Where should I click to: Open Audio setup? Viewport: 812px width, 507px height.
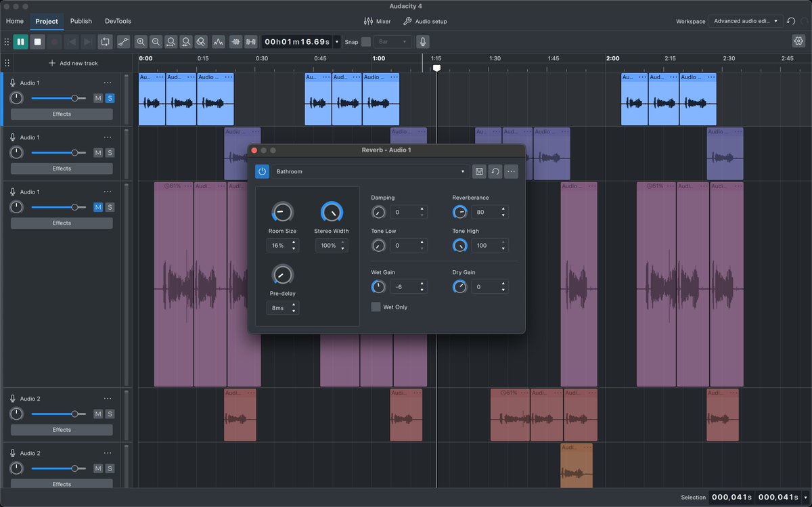coord(425,21)
